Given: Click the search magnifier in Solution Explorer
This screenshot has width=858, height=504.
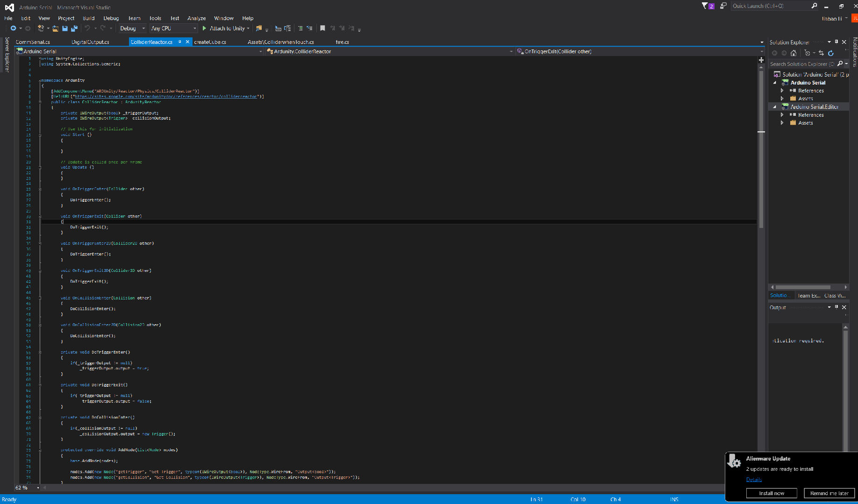Looking at the screenshot, I should click(x=840, y=64).
